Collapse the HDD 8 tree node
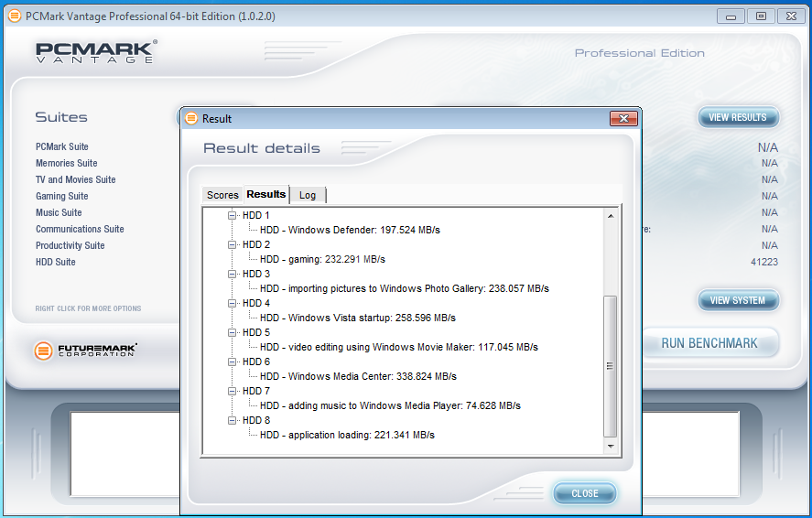 click(232, 420)
